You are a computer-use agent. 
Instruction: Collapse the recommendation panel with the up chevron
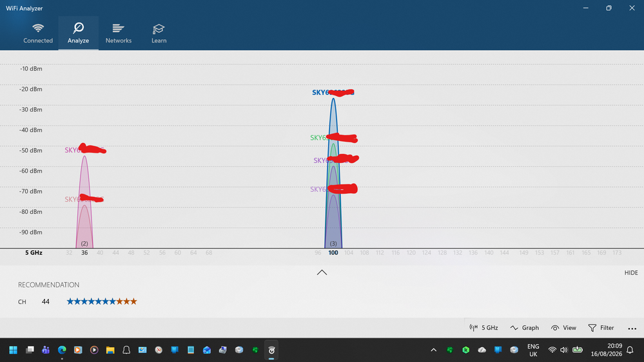[322, 272]
